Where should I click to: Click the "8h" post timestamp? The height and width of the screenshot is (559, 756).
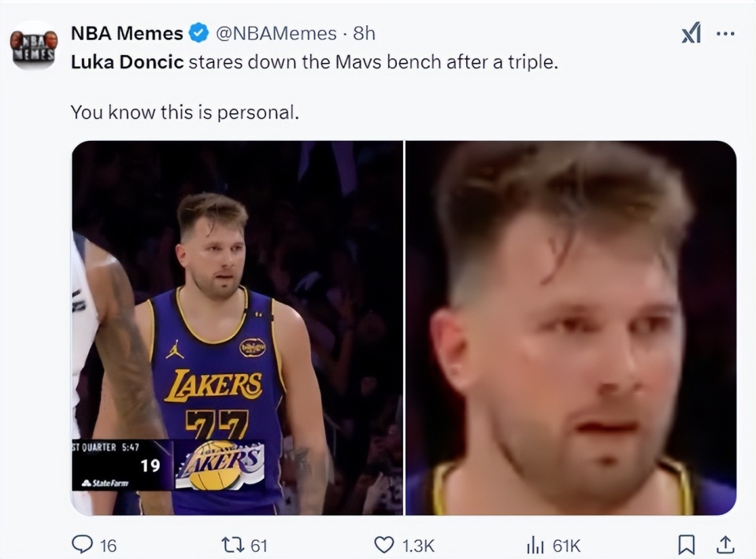tap(364, 33)
